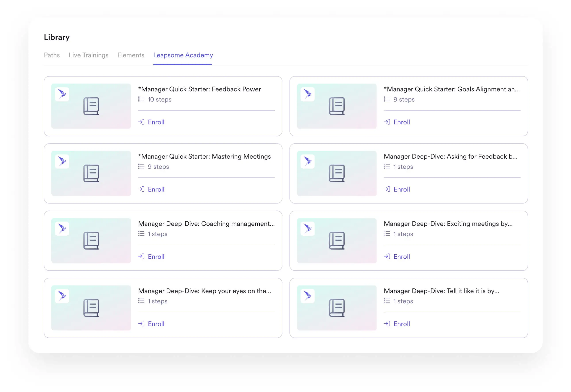571x392 pixels.
Task: Click steps list icon on Goals Alignment card
Action: coord(387,99)
